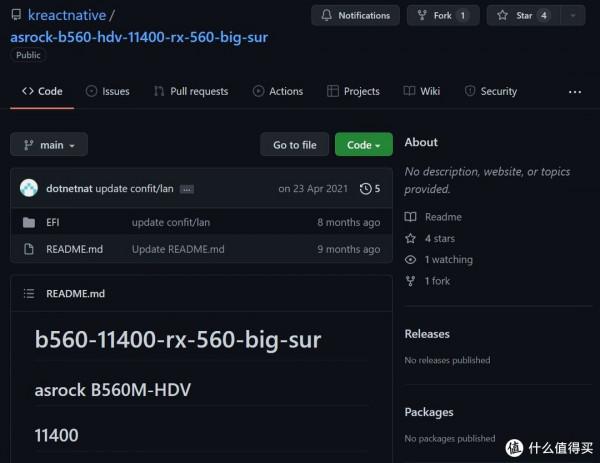Screen dimensions: 600x463
Task: Click the repository book icon beside kreactnative
Action: point(17,16)
